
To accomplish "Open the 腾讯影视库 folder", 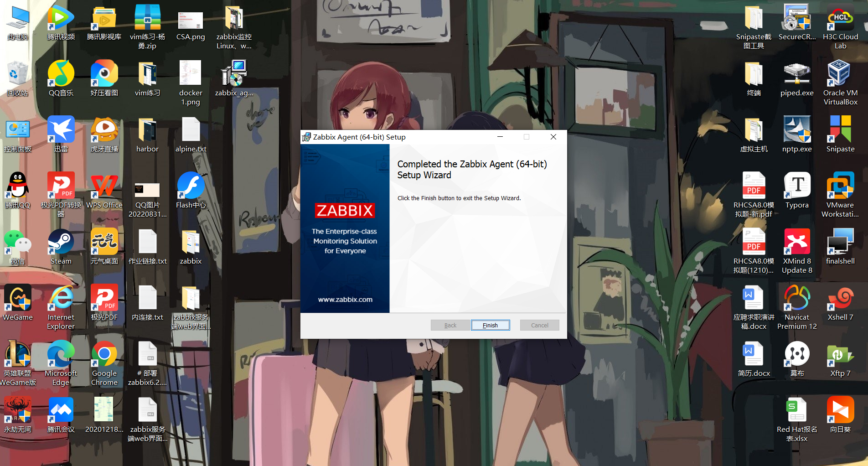I will click(104, 23).
